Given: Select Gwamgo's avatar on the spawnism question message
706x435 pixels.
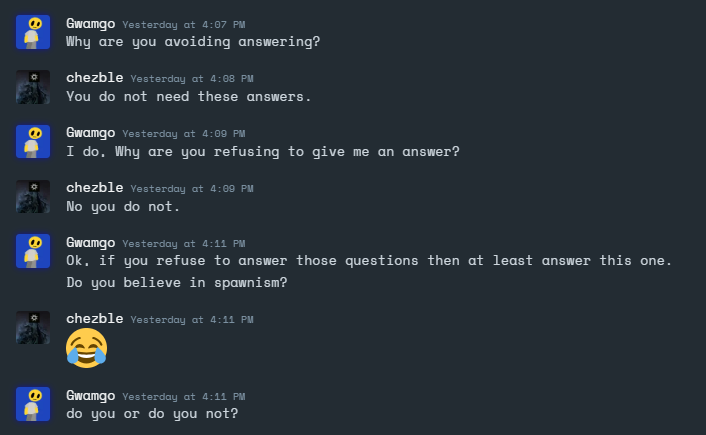Looking at the screenshot, I should [x=33, y=251].
